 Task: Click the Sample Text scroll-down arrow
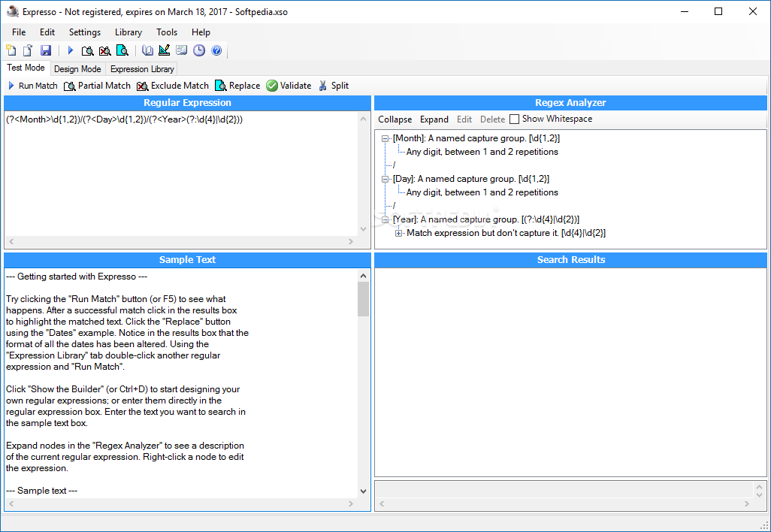[364, 491]
